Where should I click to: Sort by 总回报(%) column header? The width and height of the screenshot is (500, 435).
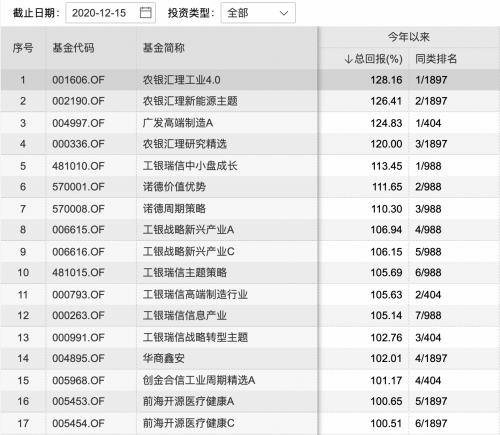click(373, 59)
